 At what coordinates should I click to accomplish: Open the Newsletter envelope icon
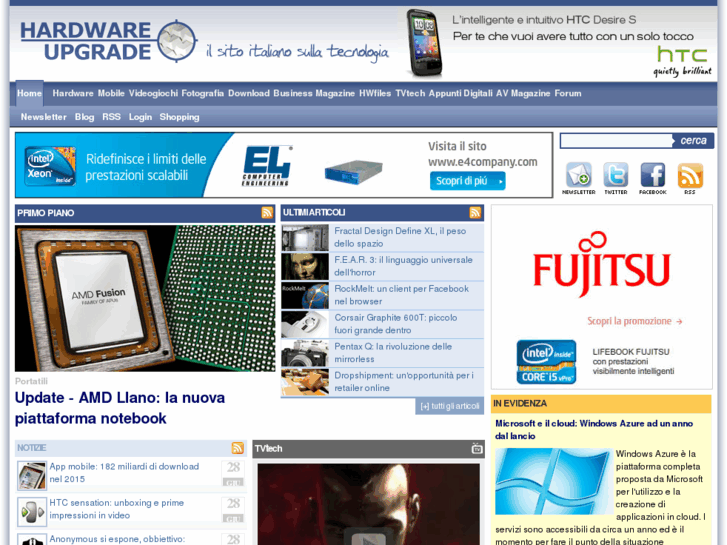578,175
